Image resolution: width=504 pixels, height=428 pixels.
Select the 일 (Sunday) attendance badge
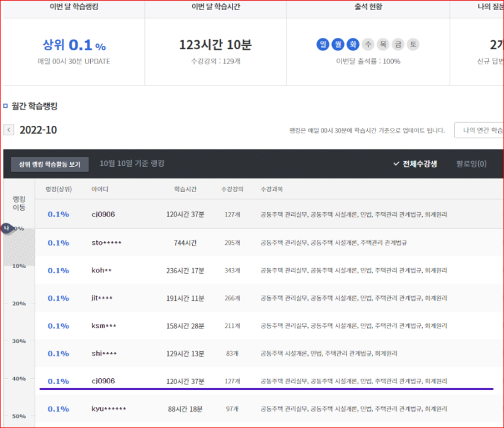coord(323,45)
